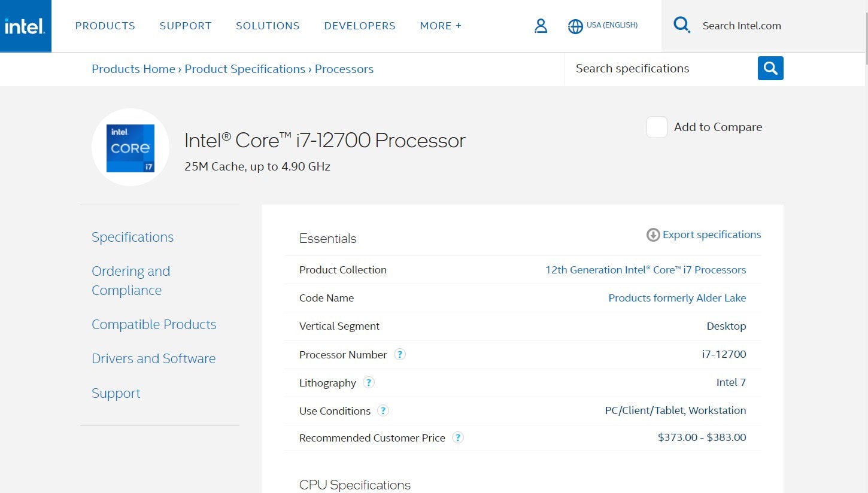Go to Ordering and Compliance section
Viewport: 868px width, 493px height.
[130, 281]
